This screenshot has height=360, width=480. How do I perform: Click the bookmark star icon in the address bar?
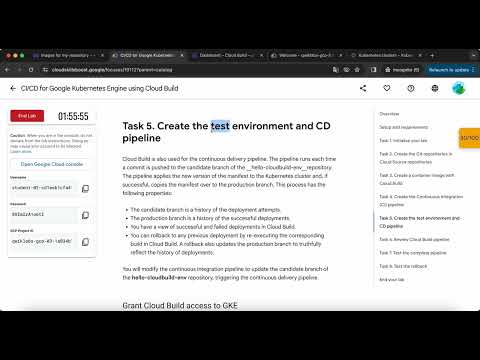tap(357, 70)
